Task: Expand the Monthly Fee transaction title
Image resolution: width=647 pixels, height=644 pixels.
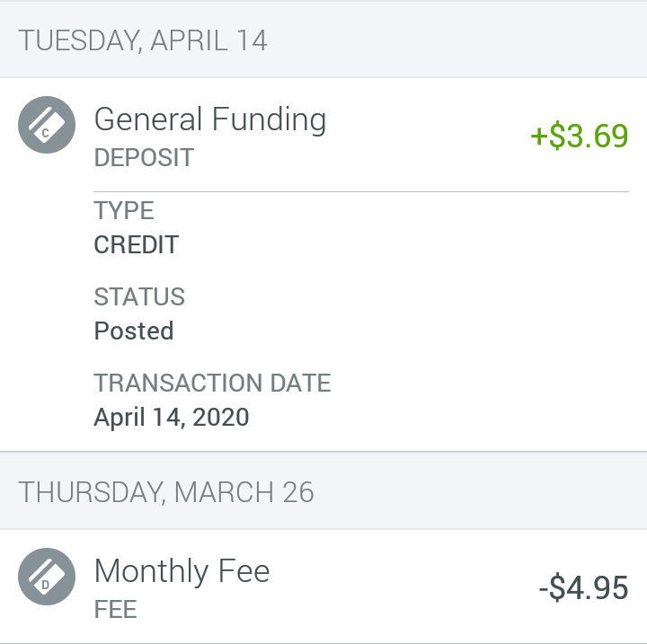Action: coord(182,571)
